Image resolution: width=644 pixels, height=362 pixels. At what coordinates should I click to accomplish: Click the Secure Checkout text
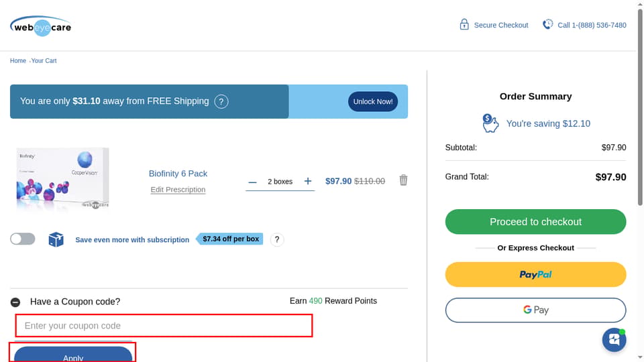(501, 25)
